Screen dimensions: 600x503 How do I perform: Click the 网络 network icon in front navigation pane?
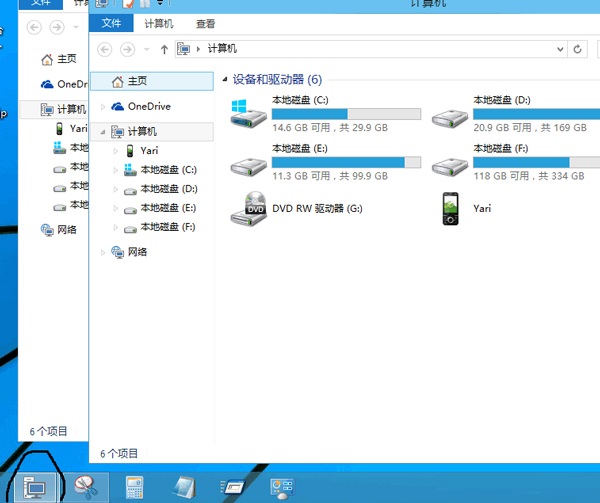tap(117, 252)
